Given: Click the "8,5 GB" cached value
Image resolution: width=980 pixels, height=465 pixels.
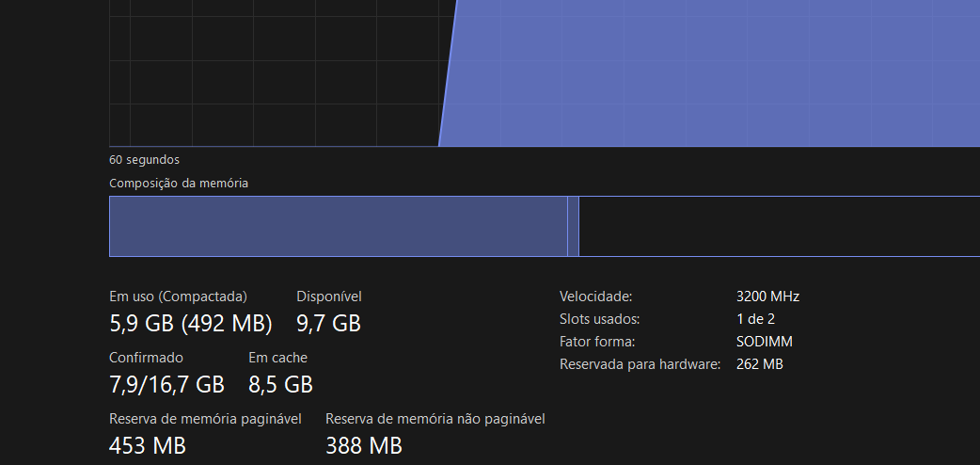Looking at the screenshot, I should tap(280, 384).
